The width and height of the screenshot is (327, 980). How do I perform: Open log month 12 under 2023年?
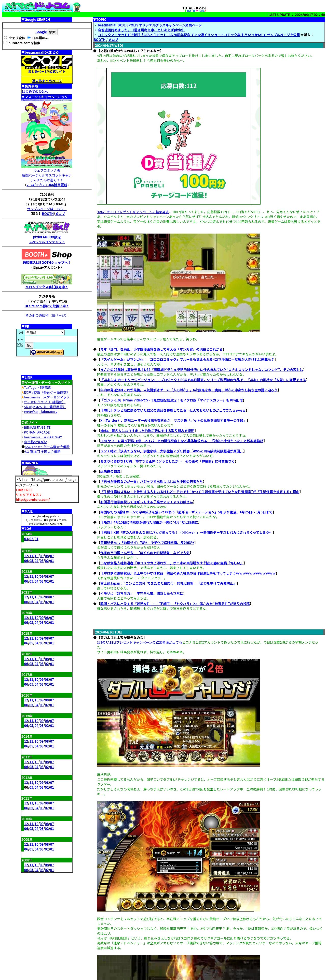(x=26, y=556)
